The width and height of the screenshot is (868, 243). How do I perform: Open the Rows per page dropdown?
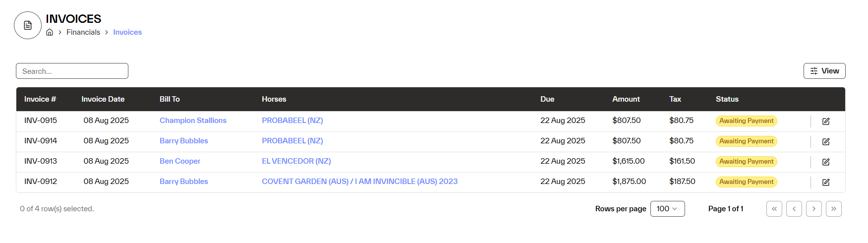coord(667,209)
